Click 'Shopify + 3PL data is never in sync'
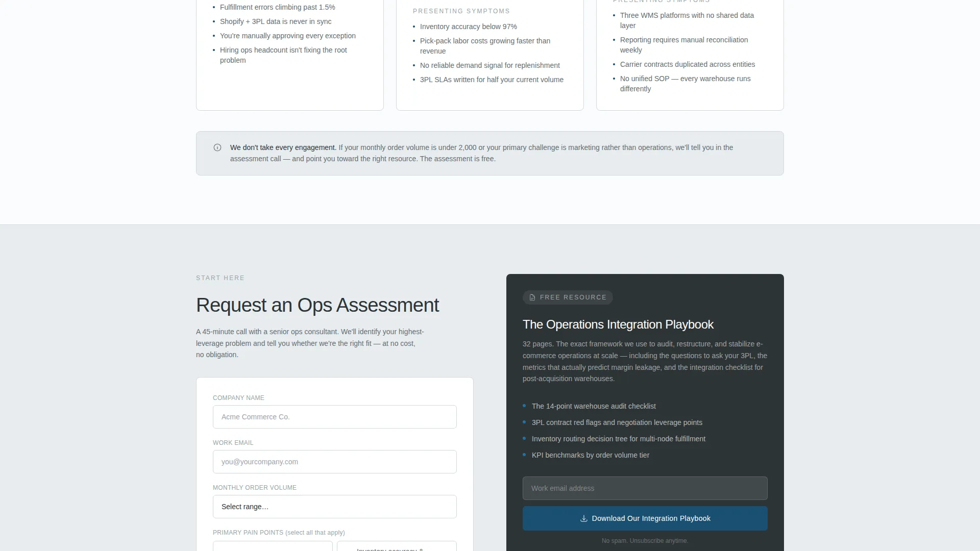 coord(276,21)
